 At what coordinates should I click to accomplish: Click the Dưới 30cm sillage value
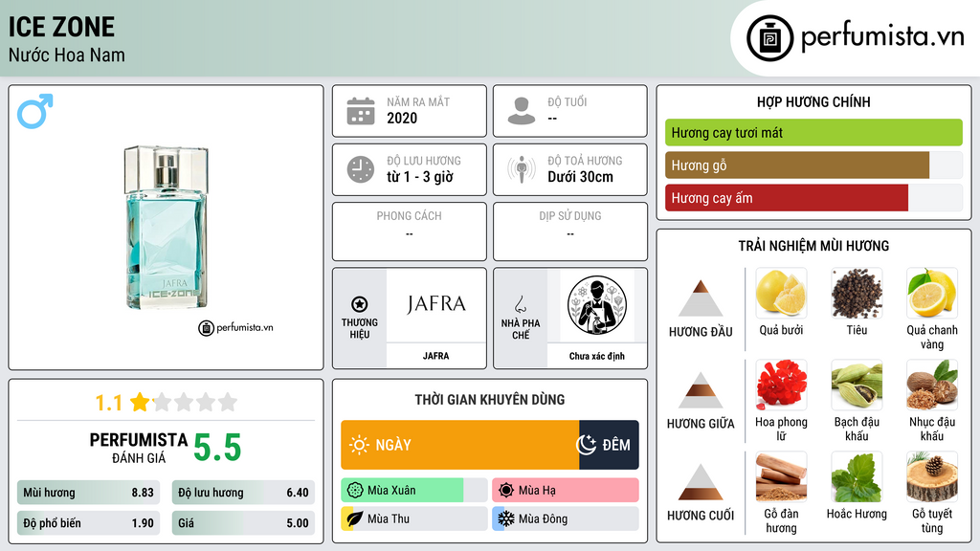(x=581, y=177)
